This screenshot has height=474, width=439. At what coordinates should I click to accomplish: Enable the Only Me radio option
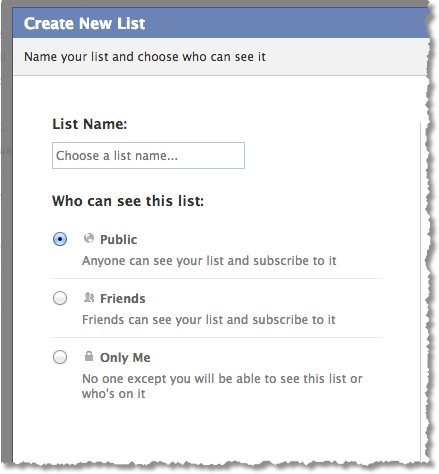click(x=60, y=357)
